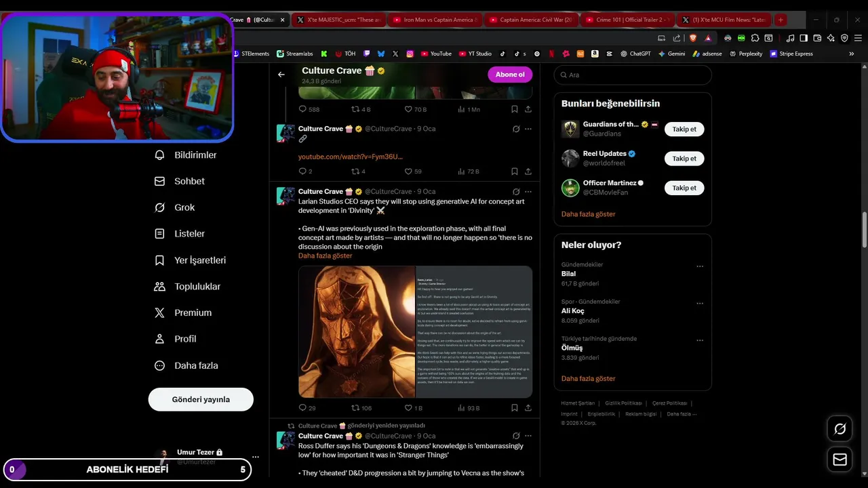Switch to Crime 101 Official Trailer 2 tab
Viewport: 868px width, 488px height.
pos(628,20)
